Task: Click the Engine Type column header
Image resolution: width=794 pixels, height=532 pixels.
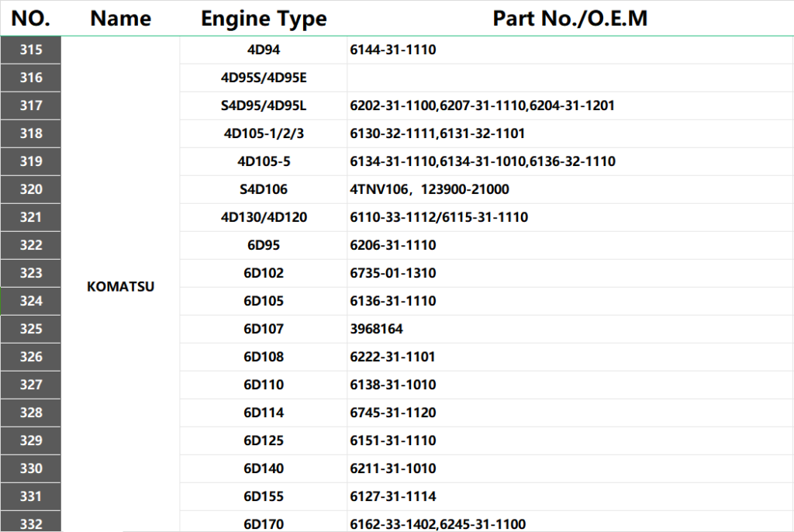Action: point(264,19)
